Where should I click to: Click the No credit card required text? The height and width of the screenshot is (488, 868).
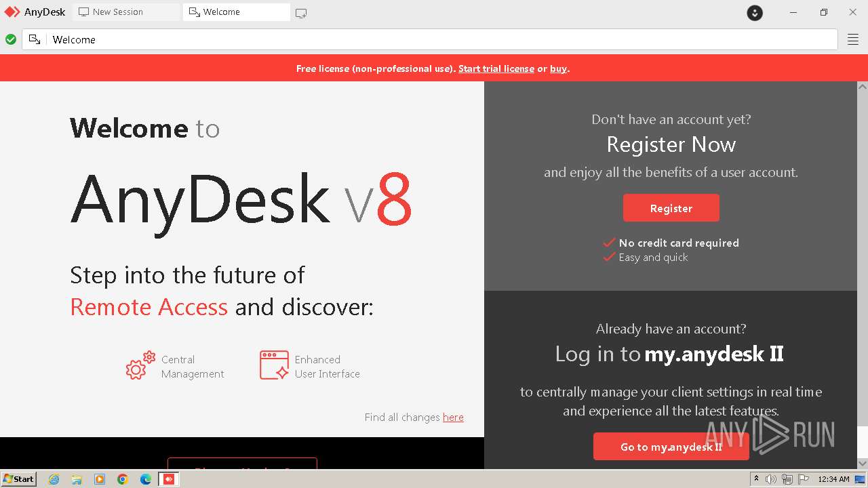(x=679, y=243)
